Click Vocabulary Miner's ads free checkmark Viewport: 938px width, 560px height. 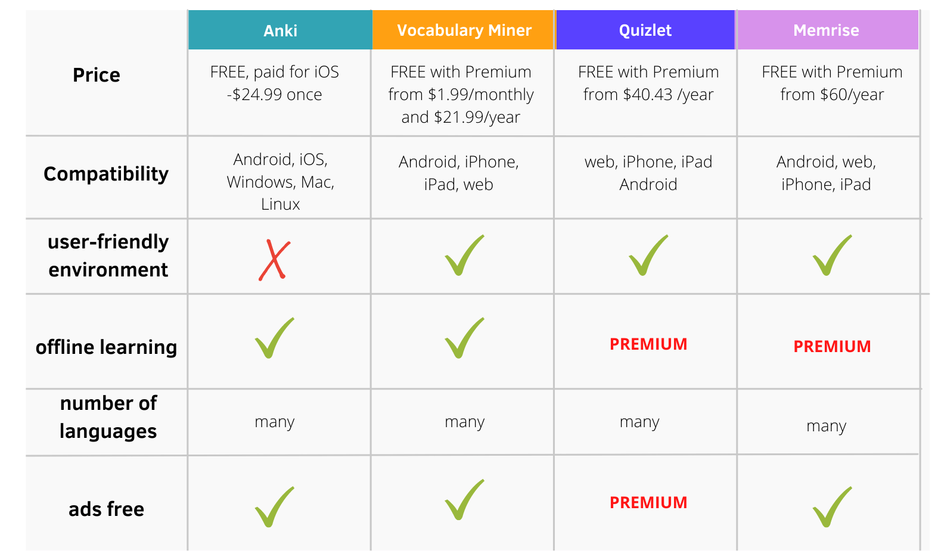point(464,500)
